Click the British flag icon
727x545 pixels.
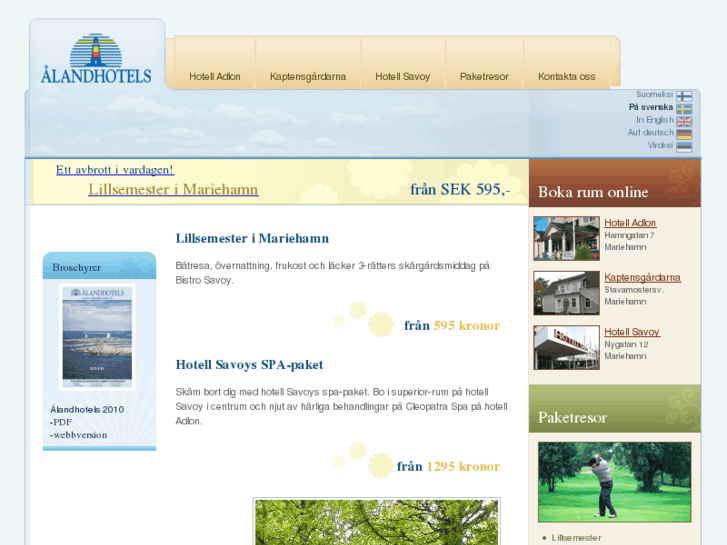(684, 122)
